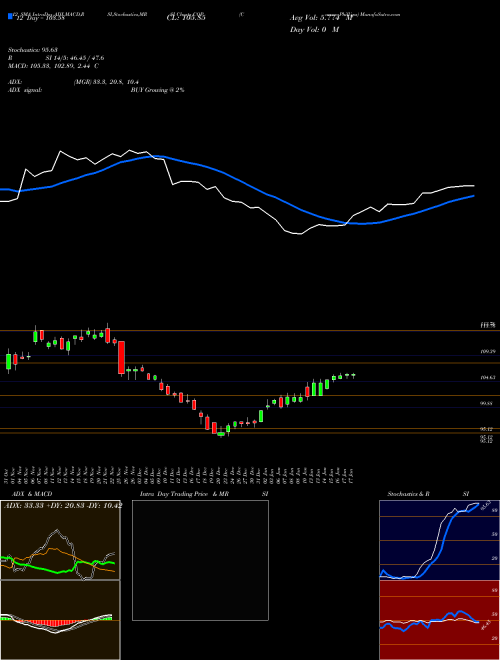Open the red RSI chart thumbnail
The width and height of the screenshot is (500, 660).
439,620
